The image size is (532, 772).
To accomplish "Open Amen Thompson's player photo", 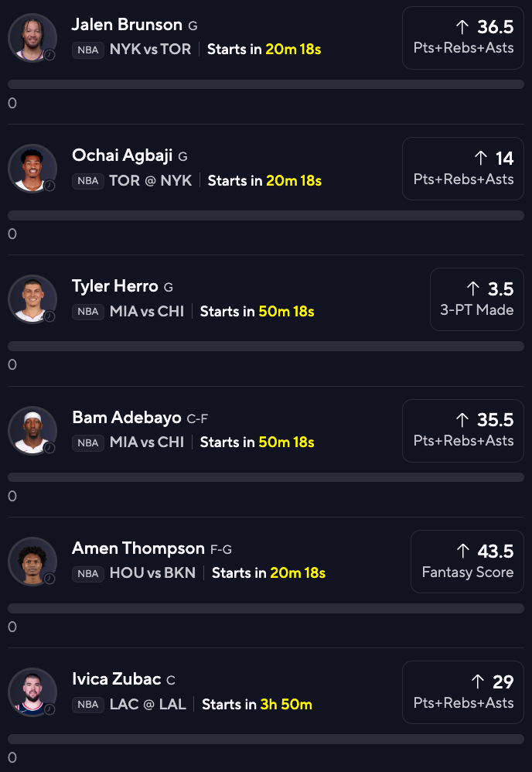I will (32, 561).
